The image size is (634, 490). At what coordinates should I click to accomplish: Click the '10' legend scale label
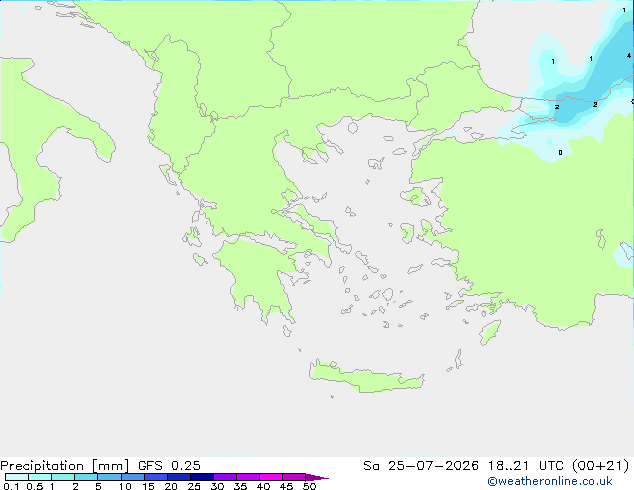click(x=125, y=486)
